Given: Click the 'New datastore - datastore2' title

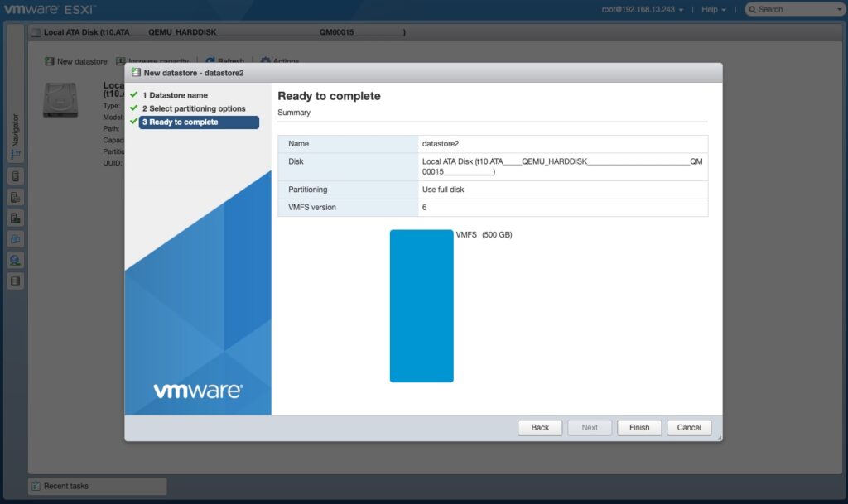Looking at the screenshot, I should pyautogui.click(x=194, y=73).
